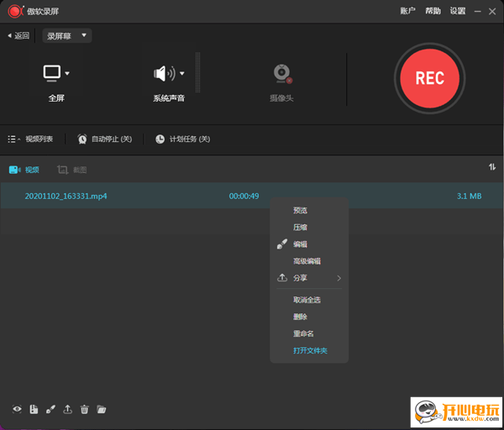Click the 返回 back button
Viewport: 504px width, 430px height.
[18, 35]
